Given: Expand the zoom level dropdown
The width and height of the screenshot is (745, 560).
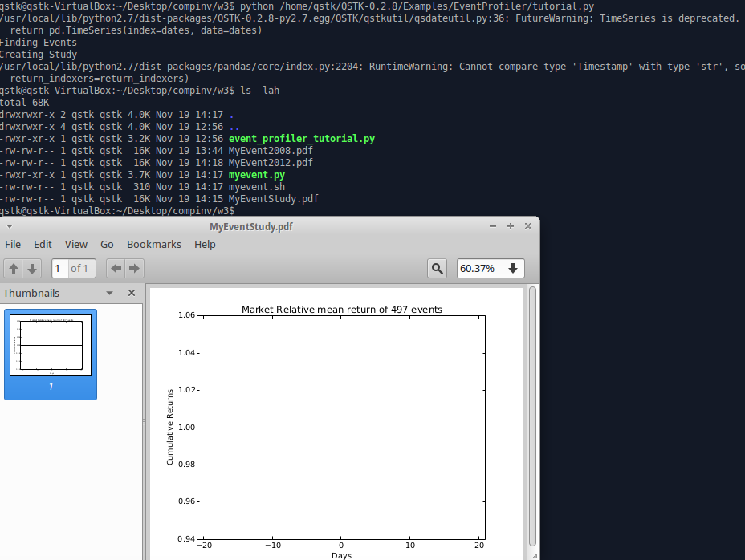Looking at the screenshot, I should (x=513, y=268).
